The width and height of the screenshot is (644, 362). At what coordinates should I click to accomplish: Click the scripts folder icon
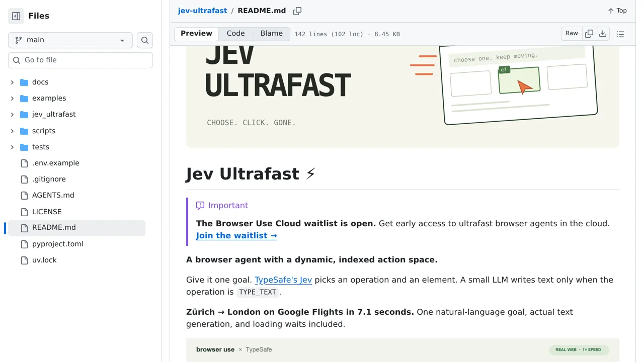[24, 131]
